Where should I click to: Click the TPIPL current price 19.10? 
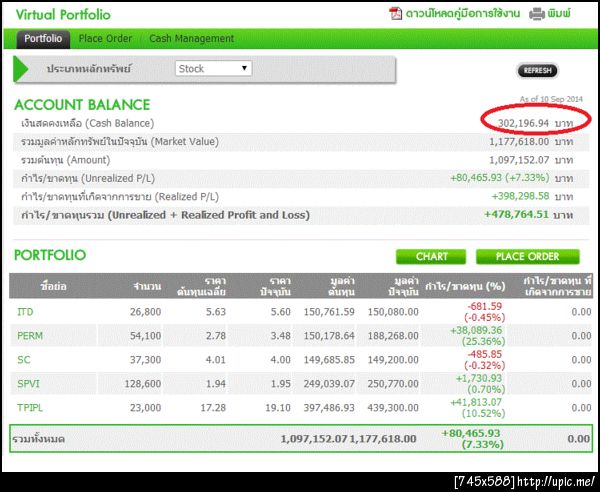pos(278,408)
